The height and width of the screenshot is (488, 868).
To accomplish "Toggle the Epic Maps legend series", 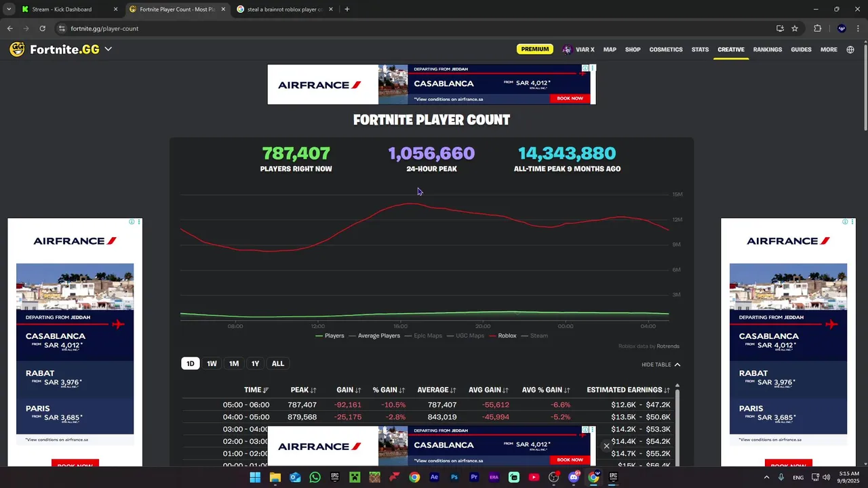I will [x=423, y=335].
